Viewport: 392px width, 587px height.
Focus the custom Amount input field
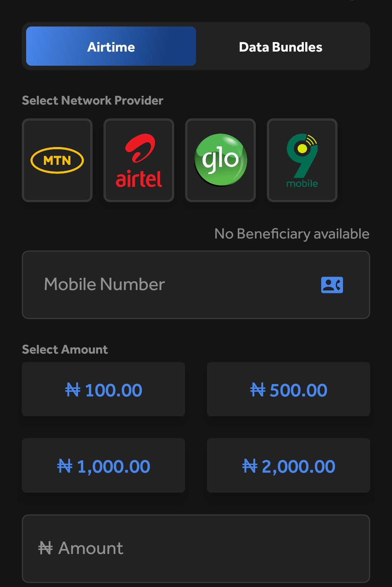[x=196, y=549]
